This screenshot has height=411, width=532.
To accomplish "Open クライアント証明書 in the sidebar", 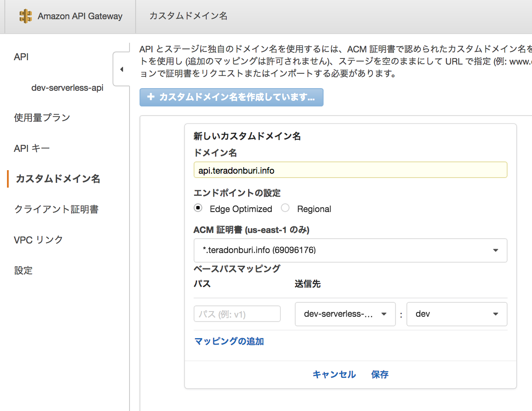I will pos(56,209).
